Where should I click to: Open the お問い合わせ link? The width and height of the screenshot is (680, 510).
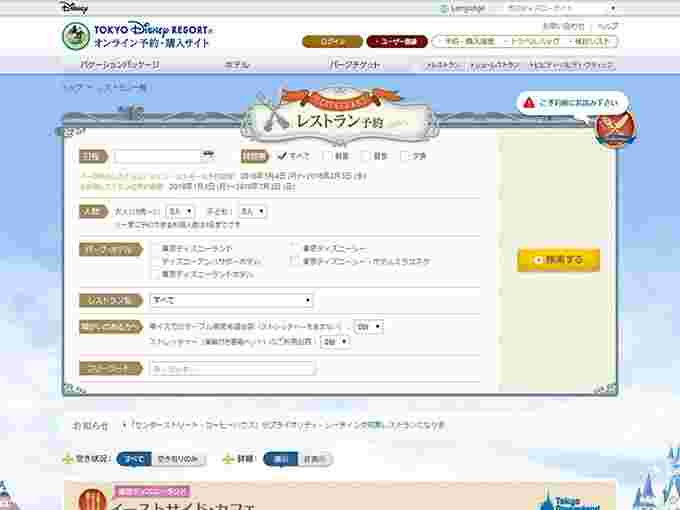click(x=564, y=26)
